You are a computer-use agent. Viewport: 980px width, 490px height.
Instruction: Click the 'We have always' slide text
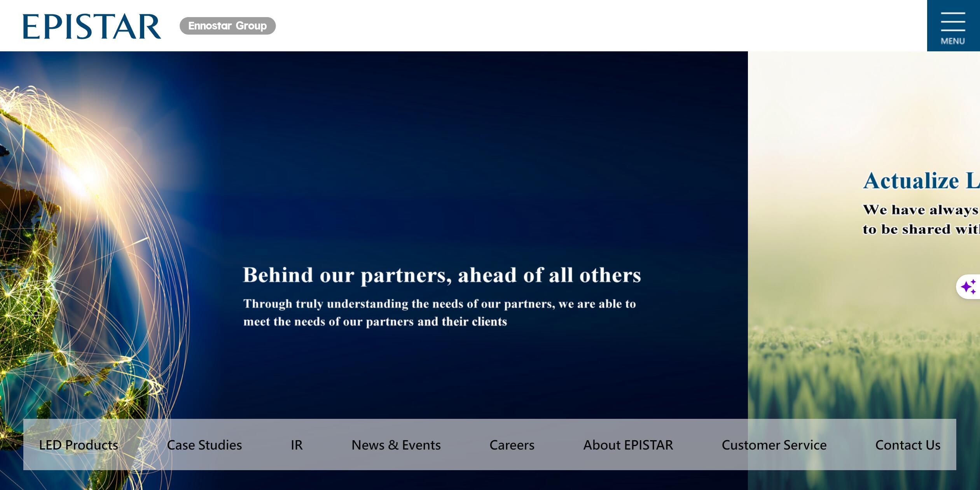pyautogui.click(x=921, y=220)
